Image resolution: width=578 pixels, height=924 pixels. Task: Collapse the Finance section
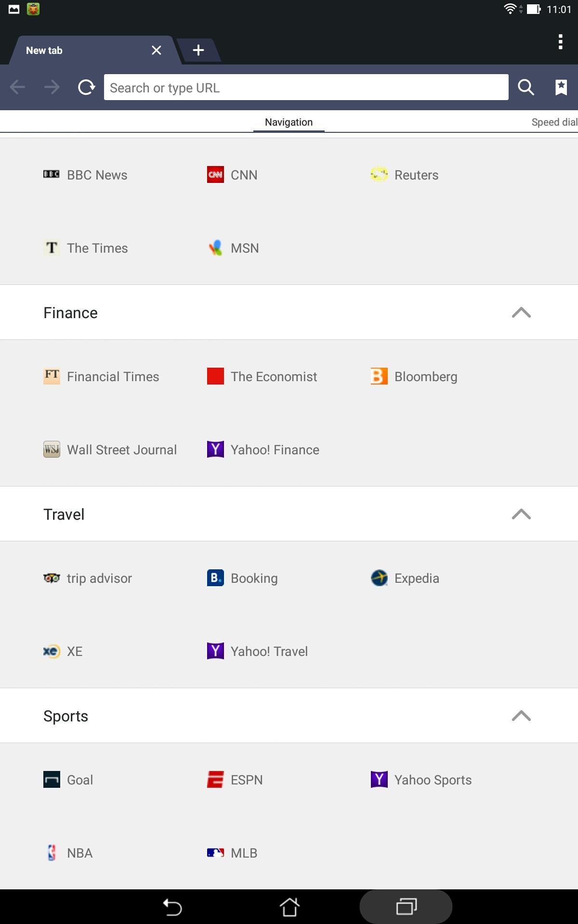click(521, 313)
